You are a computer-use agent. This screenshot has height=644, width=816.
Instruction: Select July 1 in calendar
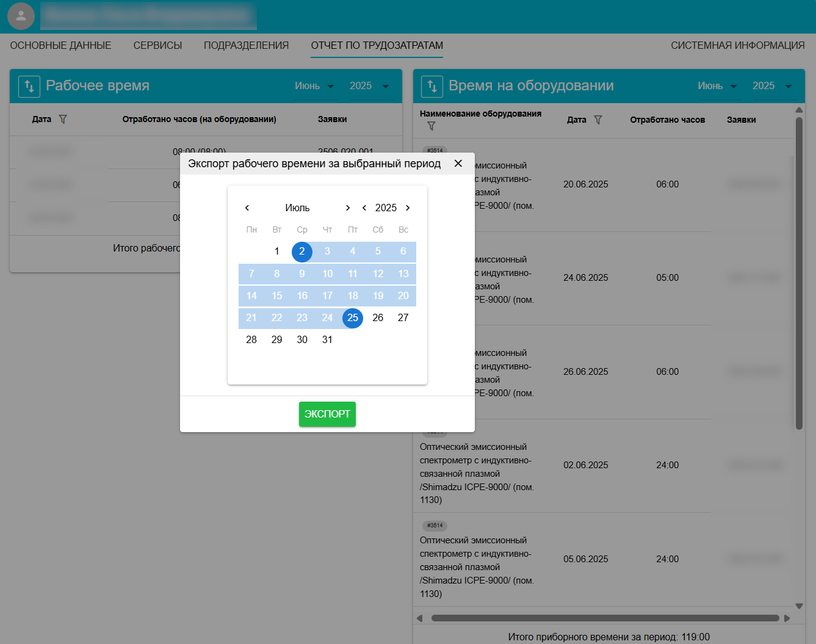[x=276, y=251]
